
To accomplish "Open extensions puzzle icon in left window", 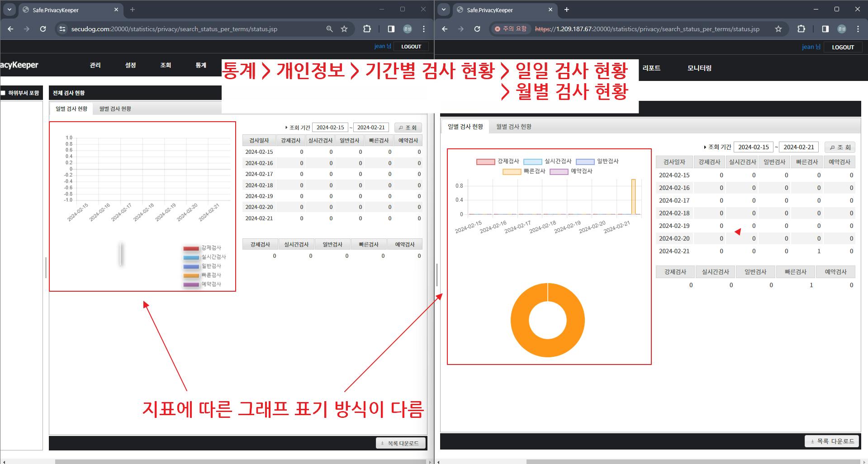I will 367,29.
